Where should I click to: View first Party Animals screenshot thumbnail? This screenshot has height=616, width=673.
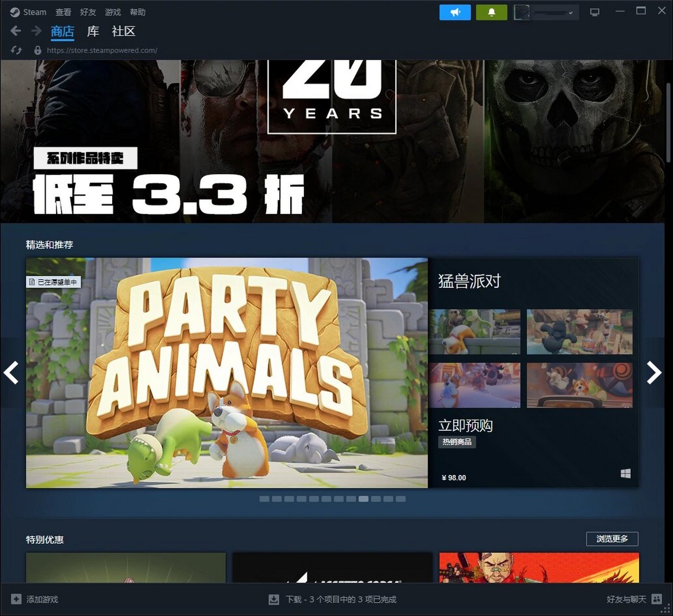point(475,332)
